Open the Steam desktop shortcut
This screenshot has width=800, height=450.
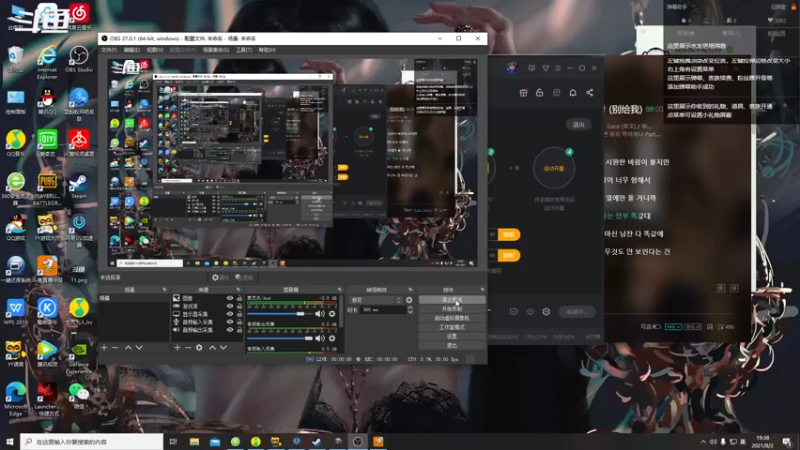point(79,186)
